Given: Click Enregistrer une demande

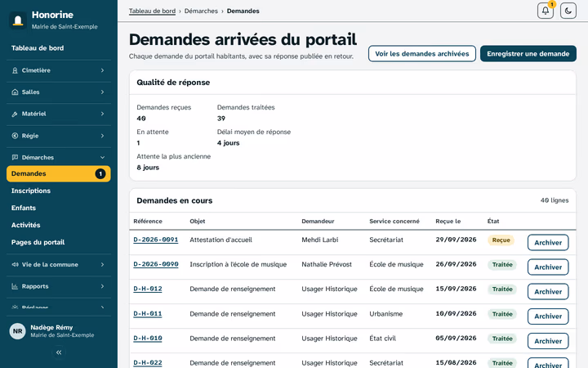Looking at the screenshot, I should click(x=528, y=54).
